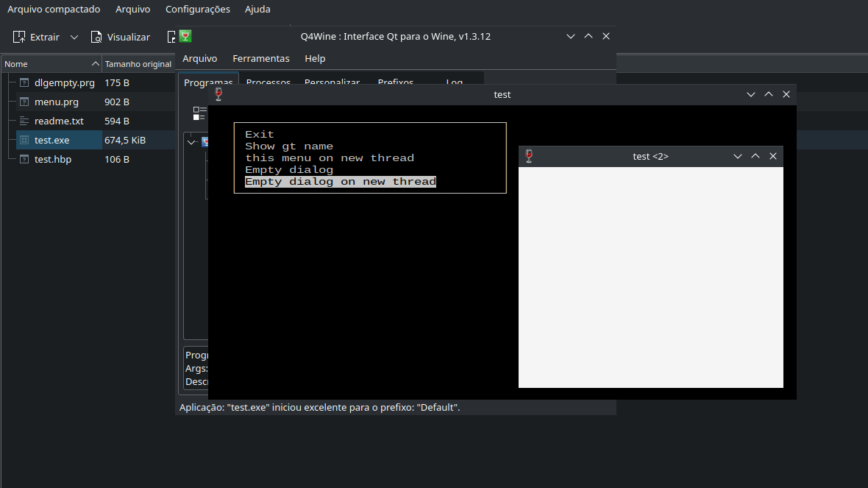Open the Configurações menu
Viewport: 868px width, 488px height.
coord(197,10)
